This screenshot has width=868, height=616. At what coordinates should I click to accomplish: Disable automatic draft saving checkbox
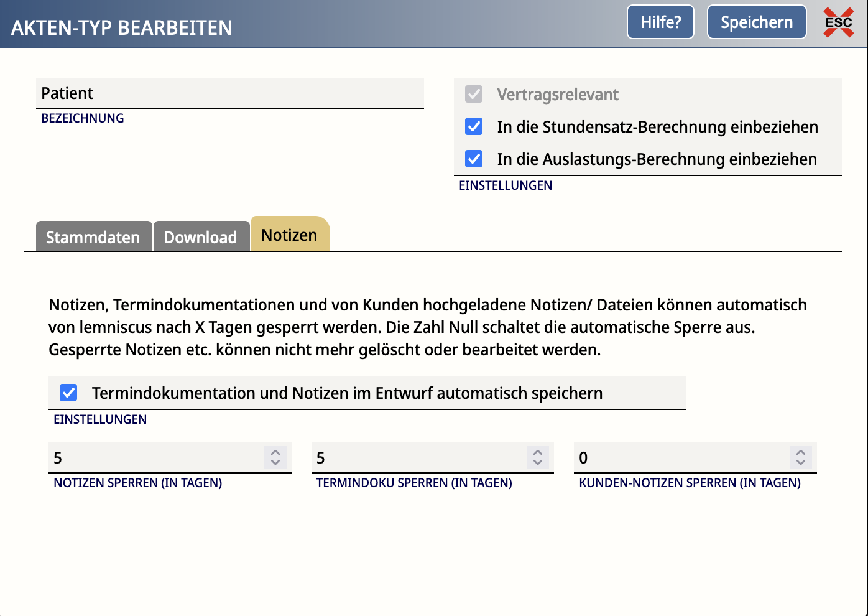click(68, 393)
